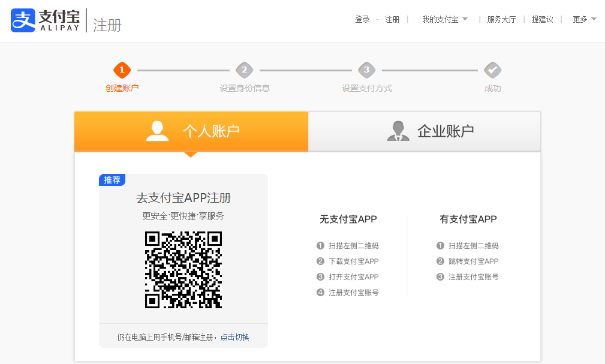Image resolution: width=605 pixels, height=364 pixels.
Task: Open the 登录 link
Action: pyautogui.click(x=362, y=19)
